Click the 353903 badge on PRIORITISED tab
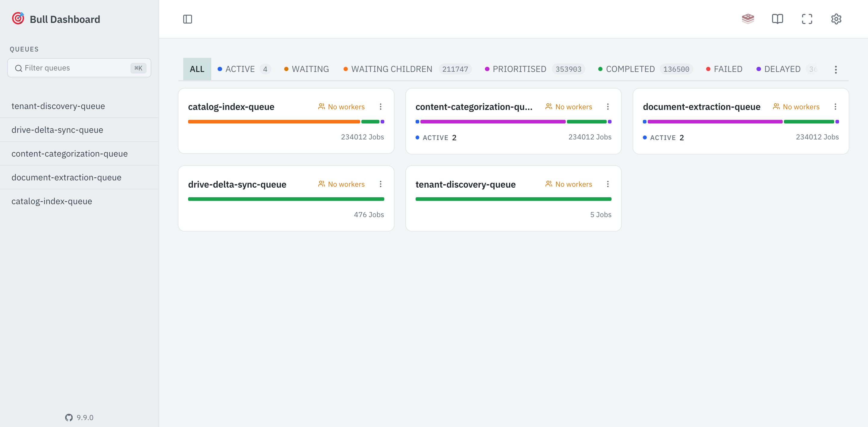The height and width of the screenshot is (427, 868). tap(568, 69)
